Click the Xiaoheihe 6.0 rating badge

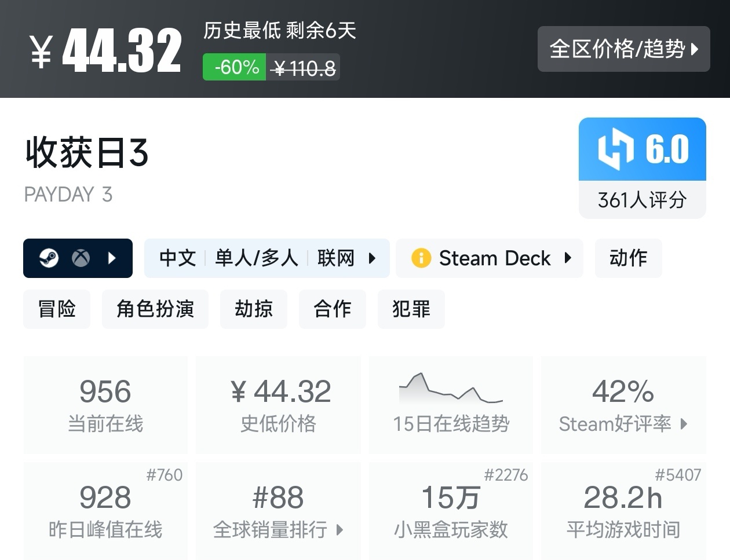tap(642, 149)
